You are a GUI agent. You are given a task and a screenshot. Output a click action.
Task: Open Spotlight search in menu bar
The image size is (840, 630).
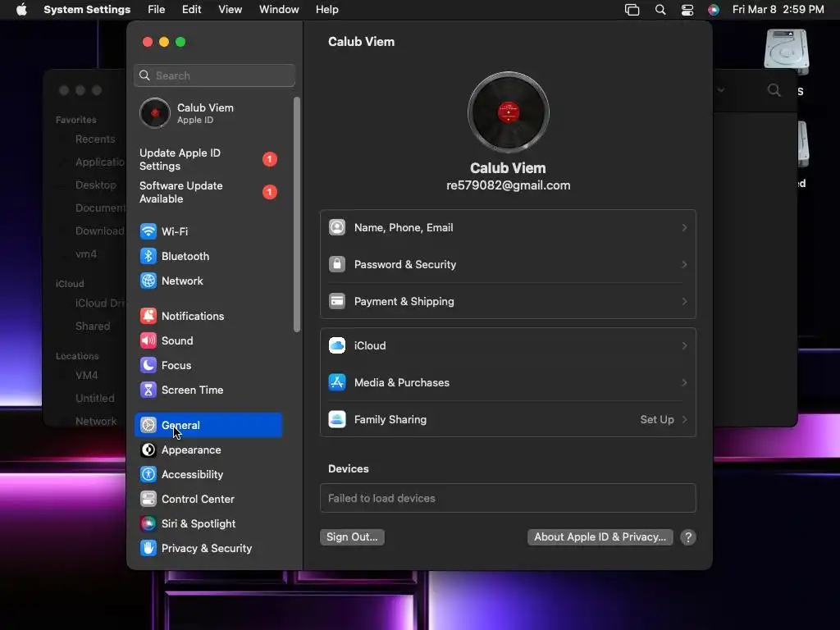coord(660,10)
